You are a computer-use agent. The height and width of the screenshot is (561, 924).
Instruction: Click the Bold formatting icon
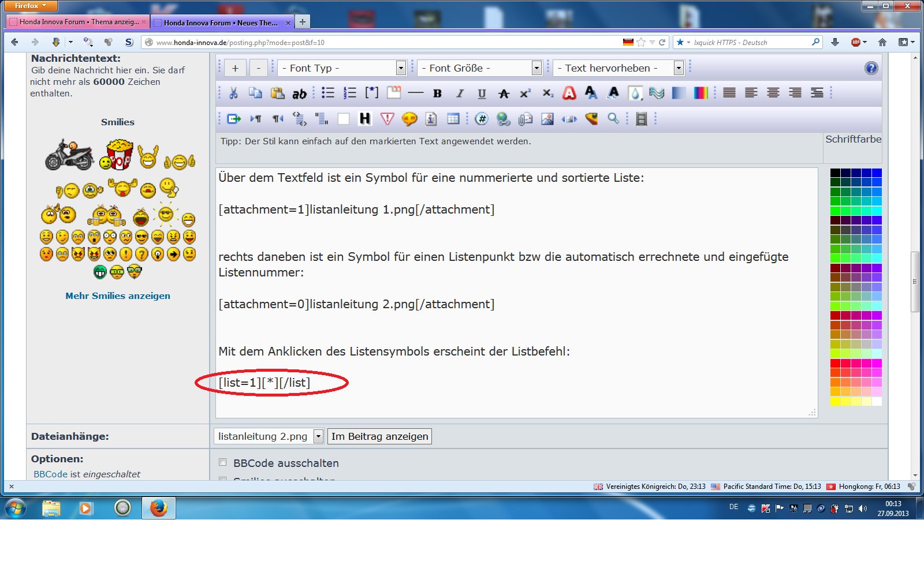(437, 93)
